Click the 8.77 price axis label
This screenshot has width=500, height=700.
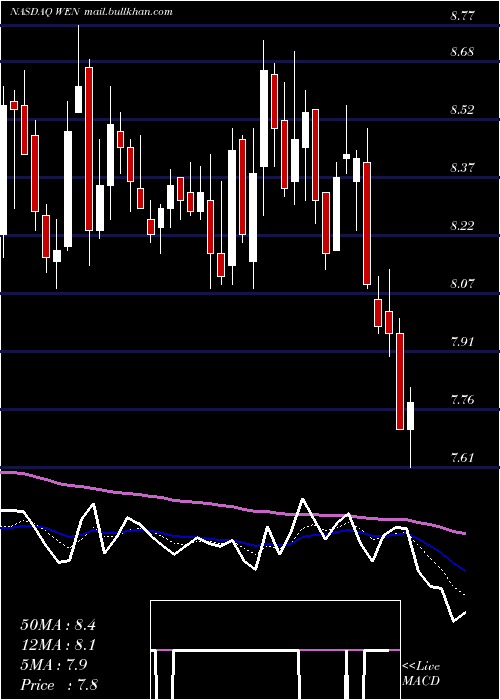tap(462, 16)
